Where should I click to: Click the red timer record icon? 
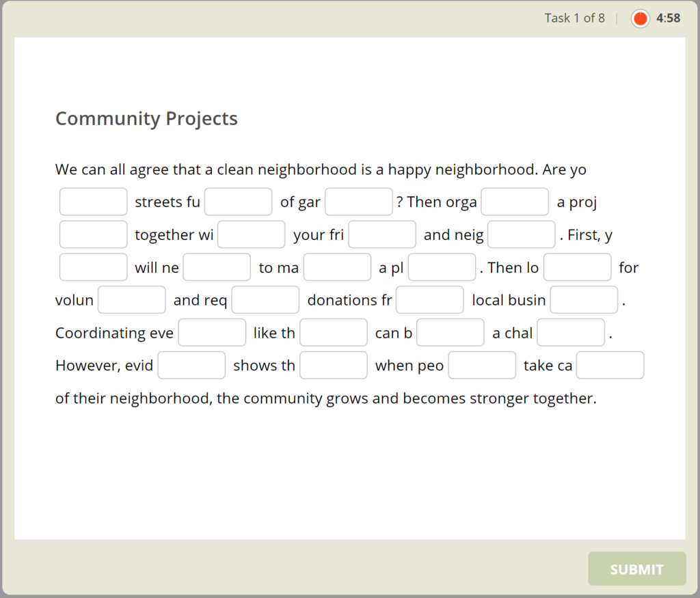(x=641, y=18)
